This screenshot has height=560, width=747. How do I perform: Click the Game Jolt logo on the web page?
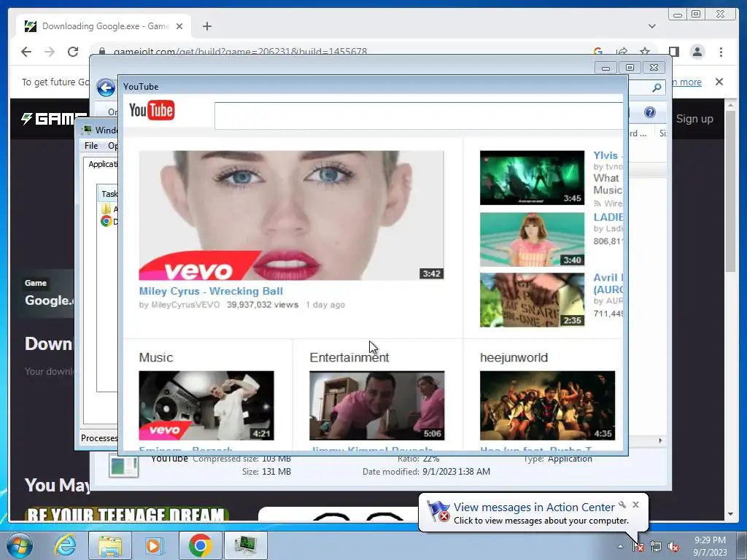coord(53,119)
